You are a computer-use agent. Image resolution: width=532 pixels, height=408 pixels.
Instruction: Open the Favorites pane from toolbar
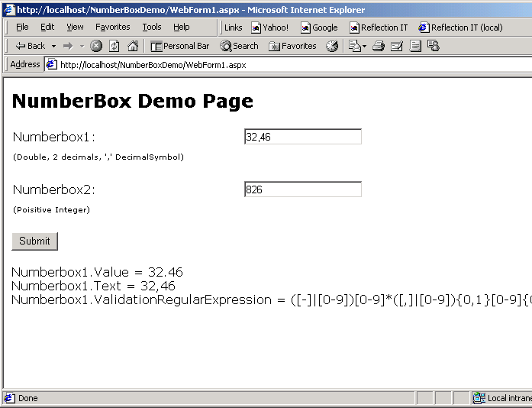pos(292,46)
